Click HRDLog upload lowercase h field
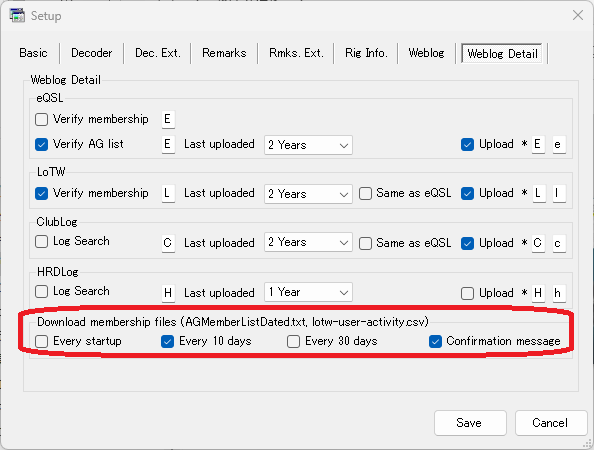The width and height of the screenshot is (594, 450). [559, 293]
